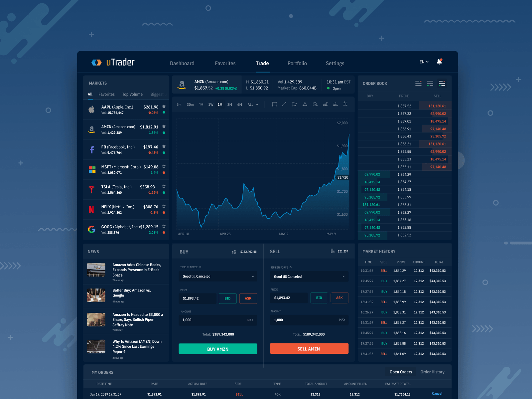Select the arc fan chart tool
The image size is (532, 399).
pyautogui.click(x=325, y=104)
